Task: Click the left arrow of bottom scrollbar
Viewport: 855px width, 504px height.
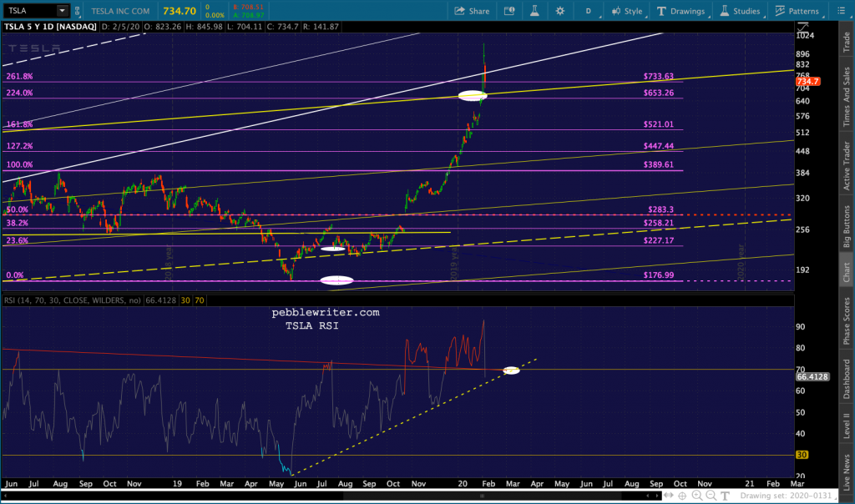Action: tap(6, 496)
